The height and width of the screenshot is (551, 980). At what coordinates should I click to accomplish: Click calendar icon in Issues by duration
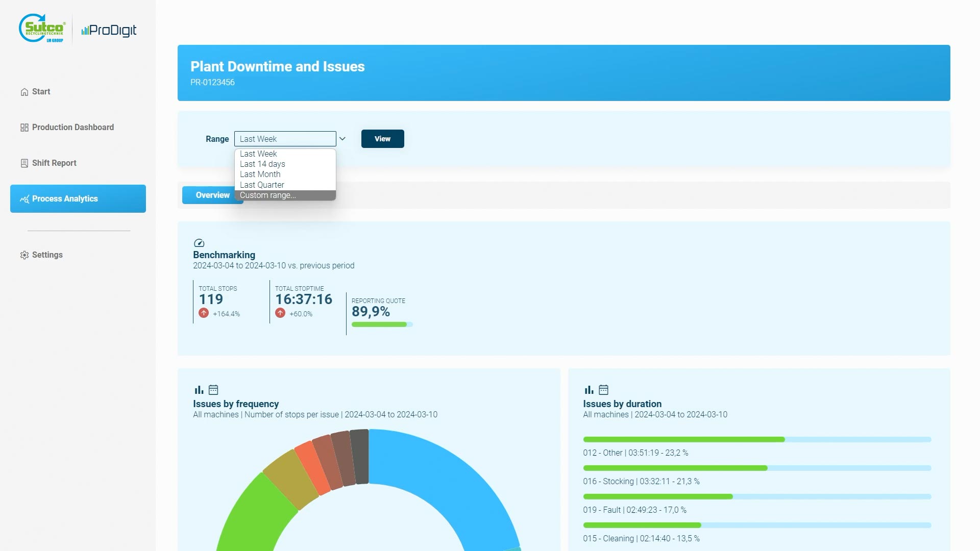click(603, 390)
